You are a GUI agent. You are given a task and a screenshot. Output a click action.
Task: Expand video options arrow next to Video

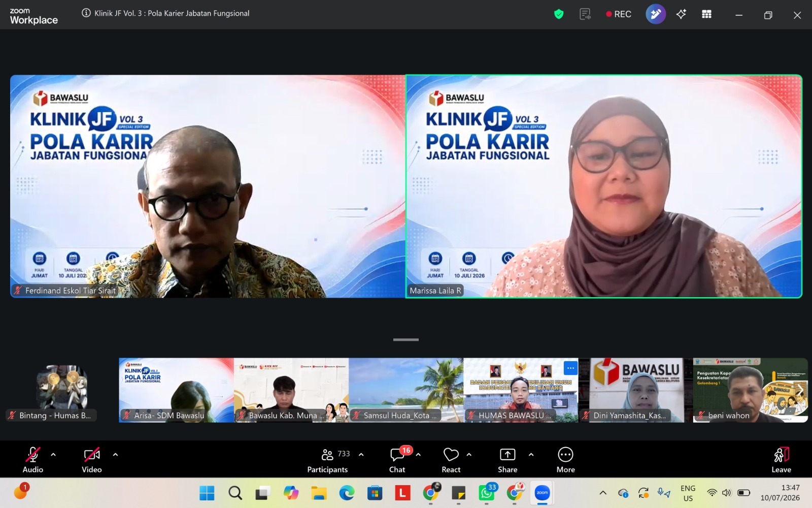coord(115,455)
